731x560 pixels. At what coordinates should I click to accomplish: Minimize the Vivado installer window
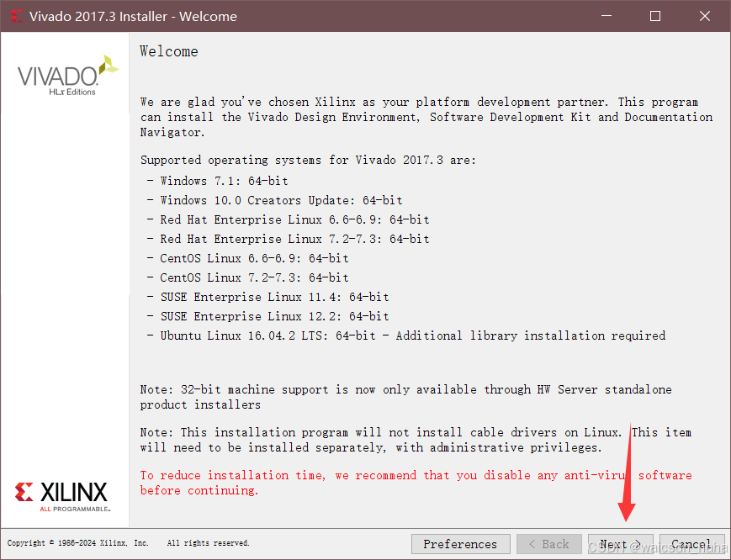coord(606,16)
